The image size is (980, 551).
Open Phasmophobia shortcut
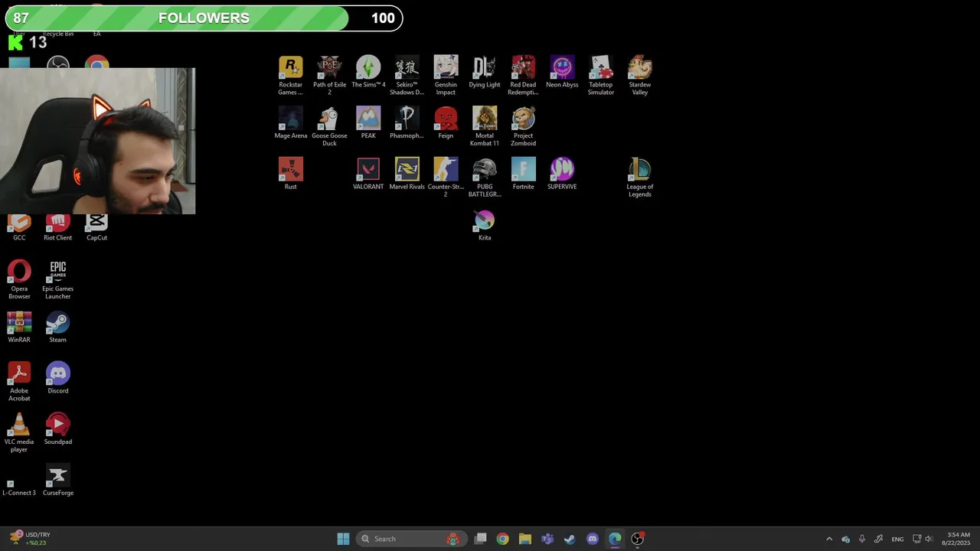[407, 122]
